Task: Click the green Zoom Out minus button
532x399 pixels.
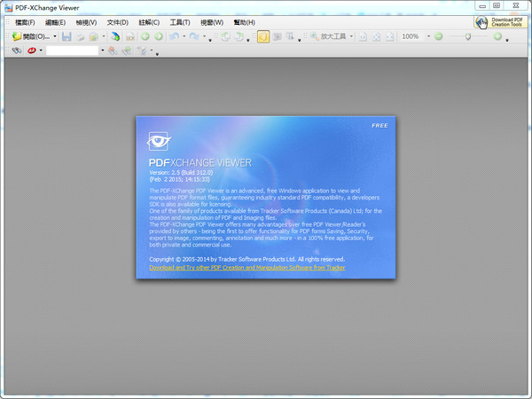Action: 438,36
